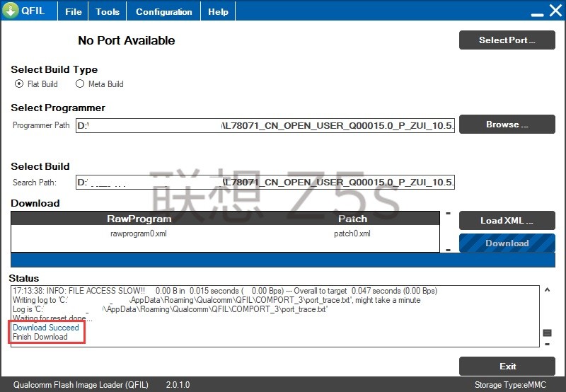Image resolution: width=566 pixels, height=392 pixels.
Task: Click into the Programmer Path field
Action: (x=265, y=126)
